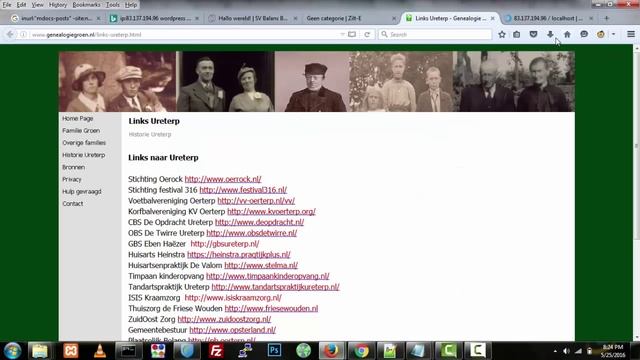640x360 pixels.
Task: Open the History menu
Action: (x=58, y=5)
